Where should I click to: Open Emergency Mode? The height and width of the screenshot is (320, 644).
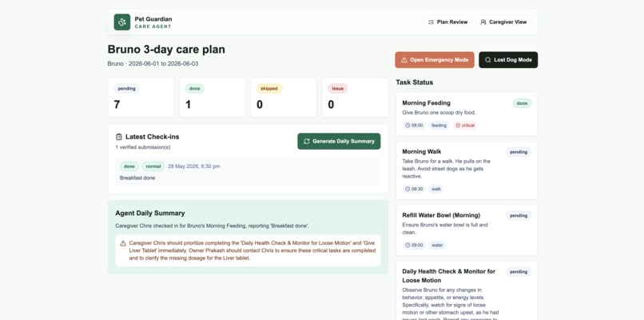[x=435, y=60]
